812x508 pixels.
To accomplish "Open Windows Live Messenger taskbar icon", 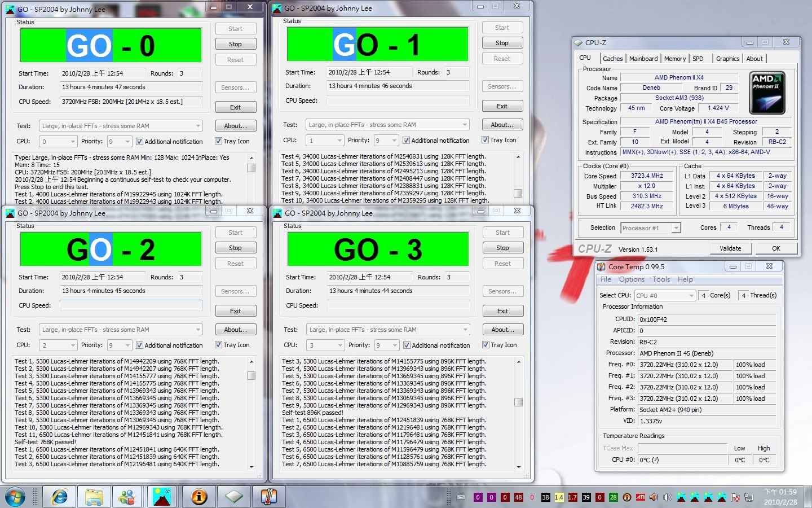I will pos(127,497).
